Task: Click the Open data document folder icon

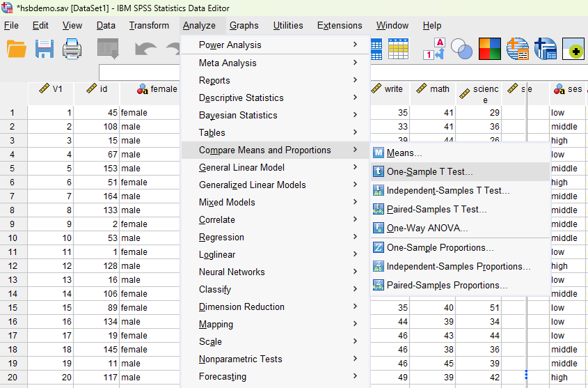Action: click(x=17, y=49)
